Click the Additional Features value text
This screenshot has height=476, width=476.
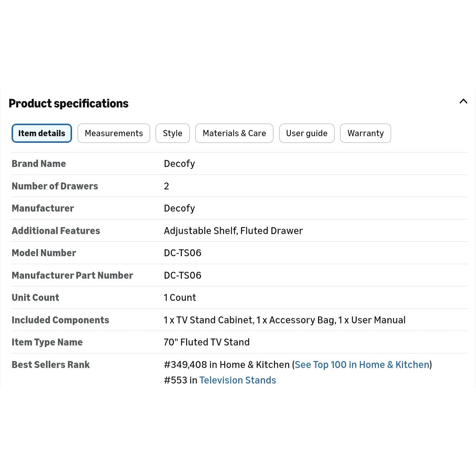pyautogui.click(x=233, y=231)
